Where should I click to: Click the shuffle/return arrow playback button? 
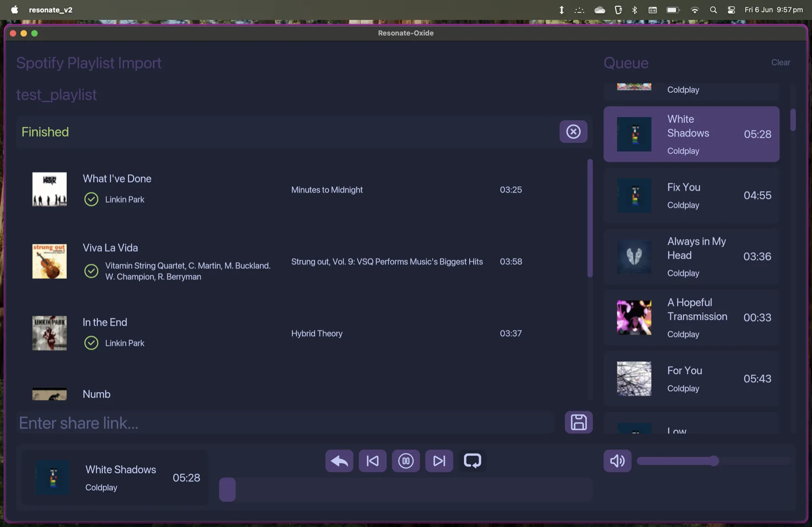click(x=339, y=461)
